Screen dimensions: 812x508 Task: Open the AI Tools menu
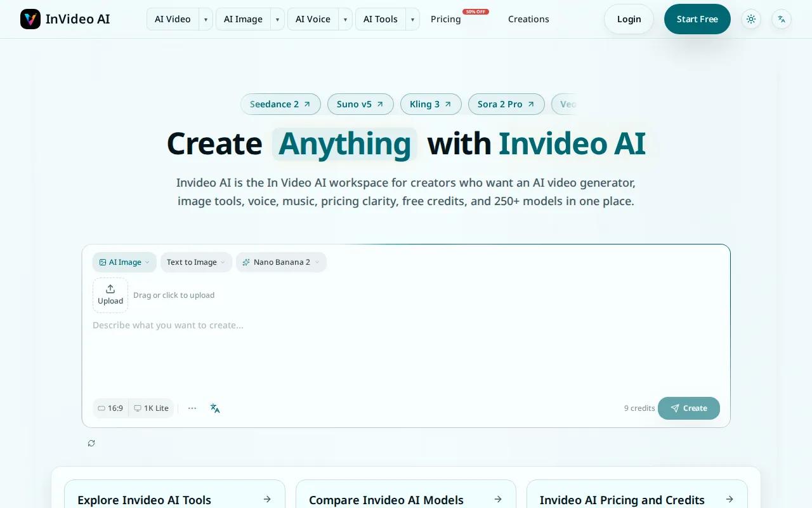pyautogui.click(x=381, y=19)
